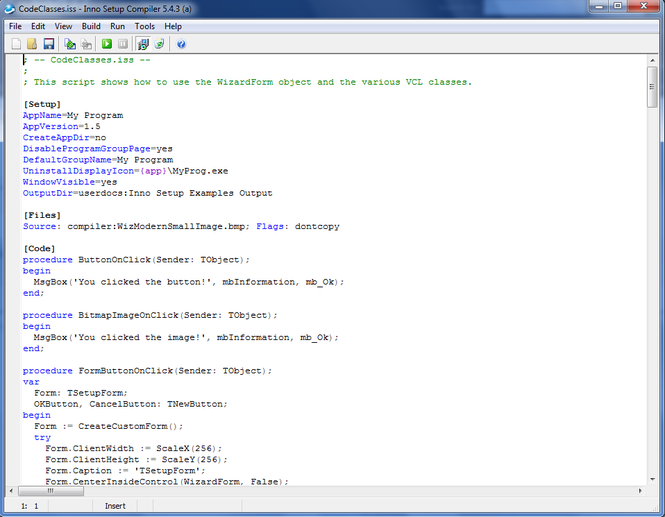Click the 'Source: compiler:WizModernSmallImage.bmp' line
The height and width of the screenshot is (517, 665).
click(181, 226)
